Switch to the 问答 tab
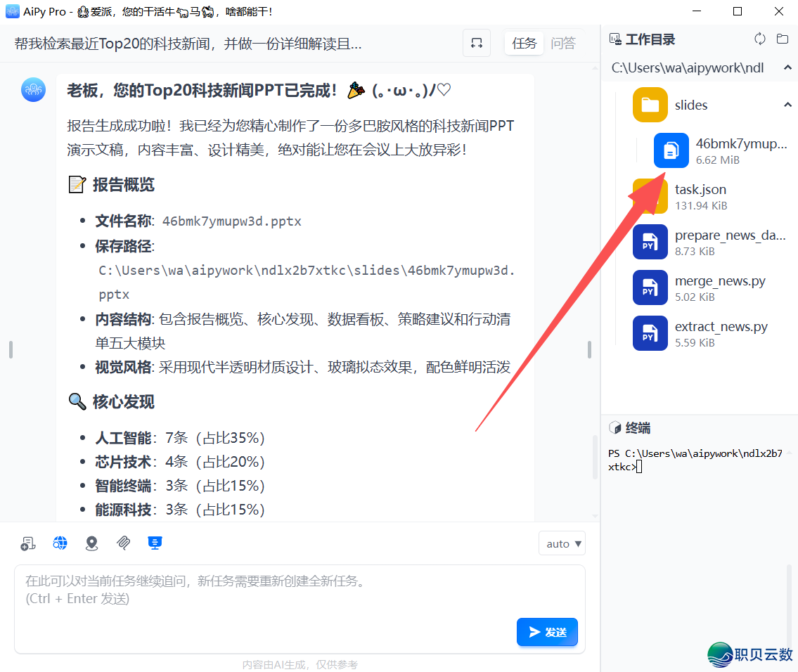 pyautogui.click(x=564, y=43)
